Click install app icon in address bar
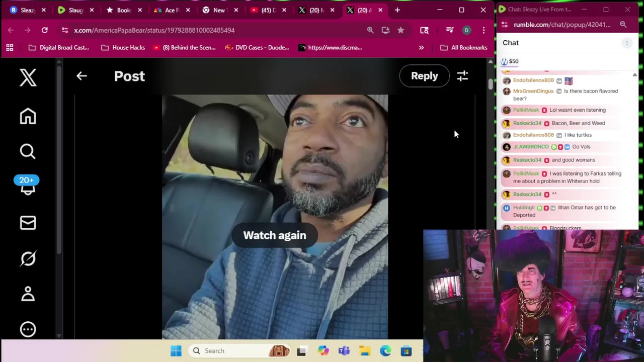The height and width of the screenshot is (362, 644). point(385,30)
